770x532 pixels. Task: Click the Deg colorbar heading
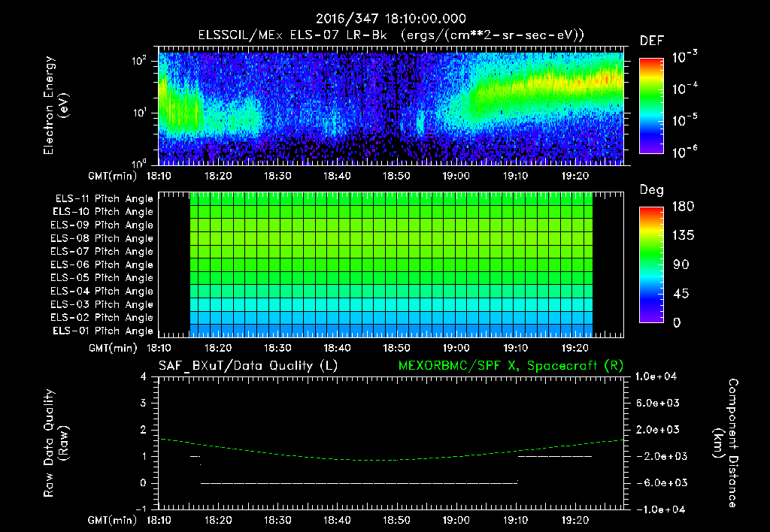point(652,190)
